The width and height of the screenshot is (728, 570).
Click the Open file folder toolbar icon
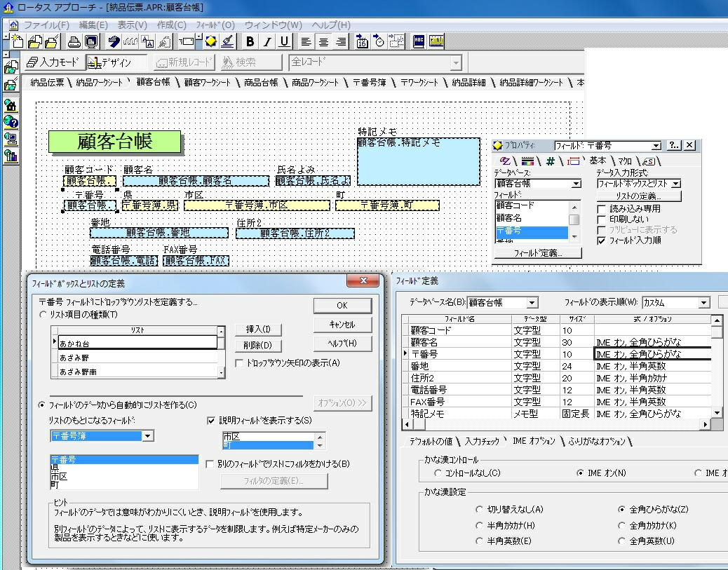(x=35, y=42)
